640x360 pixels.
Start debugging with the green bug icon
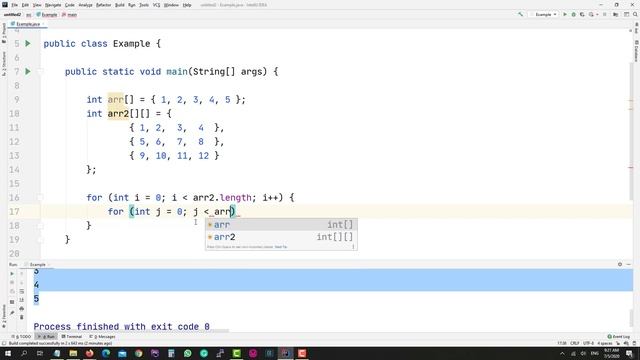point(573,14)
